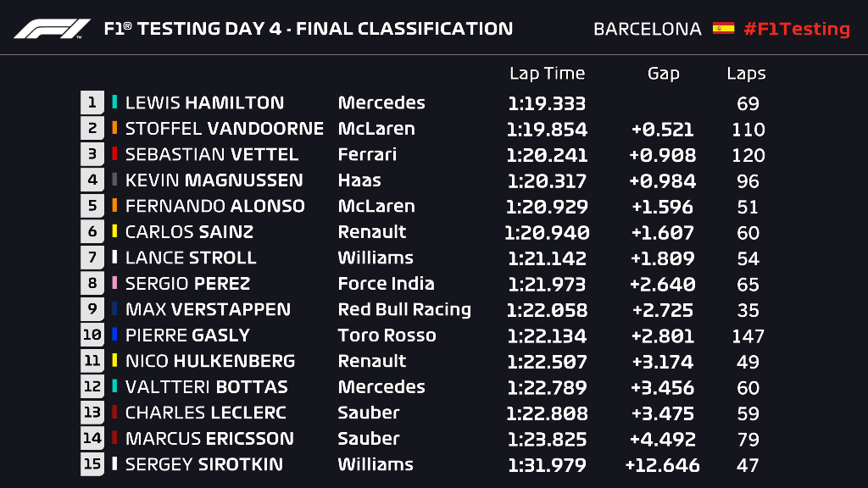Click the position 15 number badge

tap(92, 464)
